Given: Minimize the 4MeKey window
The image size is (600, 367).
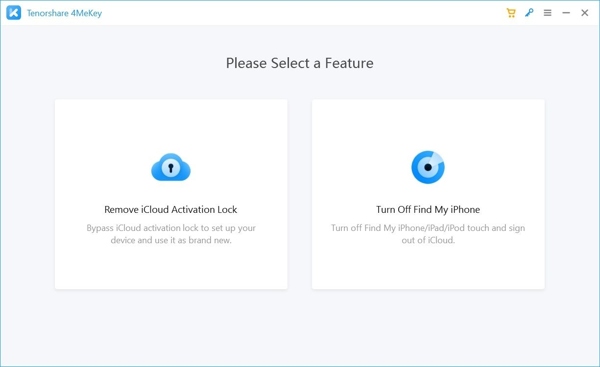Looking at the screenshot, I should click(566, 13).
